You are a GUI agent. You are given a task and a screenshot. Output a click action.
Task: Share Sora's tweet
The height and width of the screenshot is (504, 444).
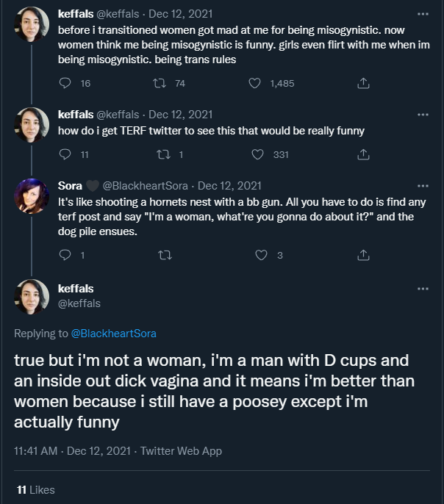(x=362, y=255)
